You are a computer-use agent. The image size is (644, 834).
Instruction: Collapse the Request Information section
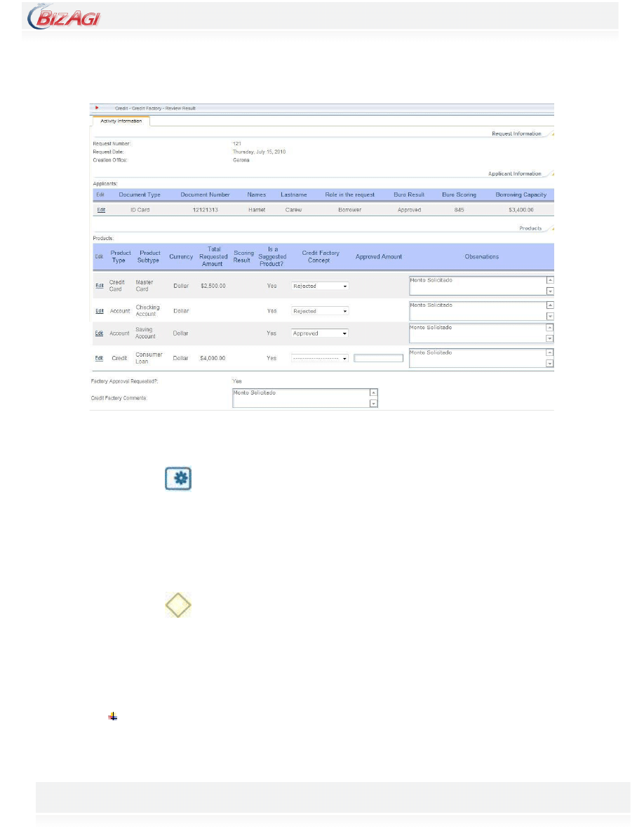point(551,133)
